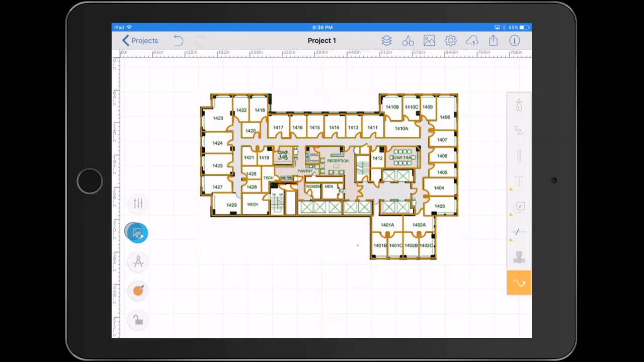Select room 1424 on floor plan
The height and width of the screenshot is (362, 644).
click(x=217, y=143)
